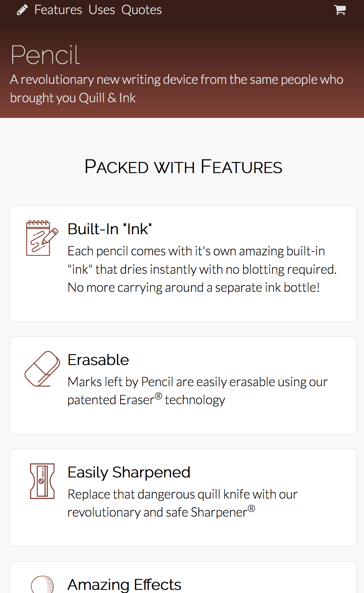Image resolution: width=364 pixels, height=593 pixels.
Task: Click the Easily Sharpened heading
Action: coord(129,472)
